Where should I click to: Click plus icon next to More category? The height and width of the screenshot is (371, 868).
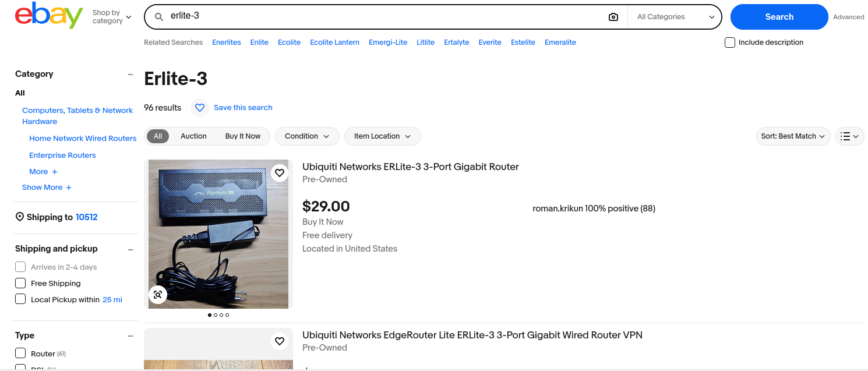pyautogui.click(x=55, y=172)
